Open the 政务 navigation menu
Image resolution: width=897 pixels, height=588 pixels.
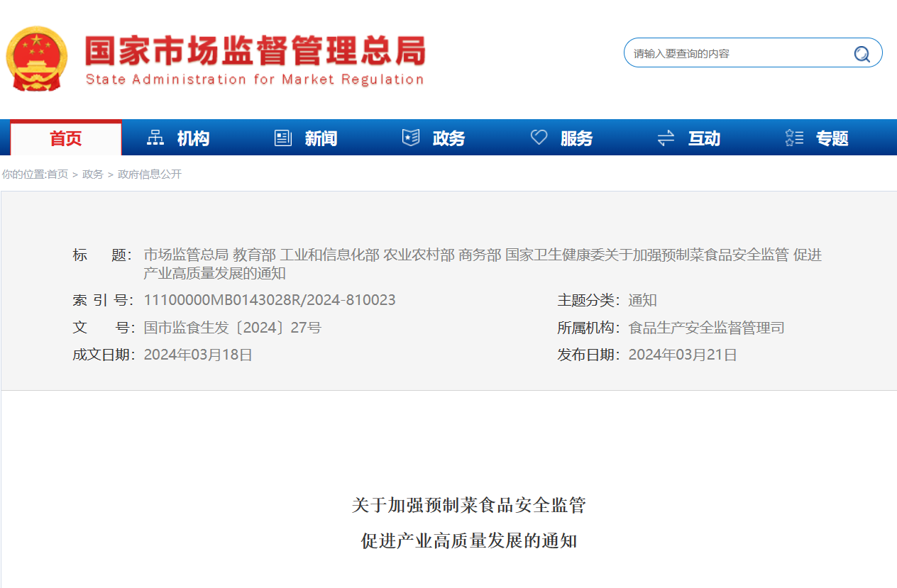coord(448,138)
